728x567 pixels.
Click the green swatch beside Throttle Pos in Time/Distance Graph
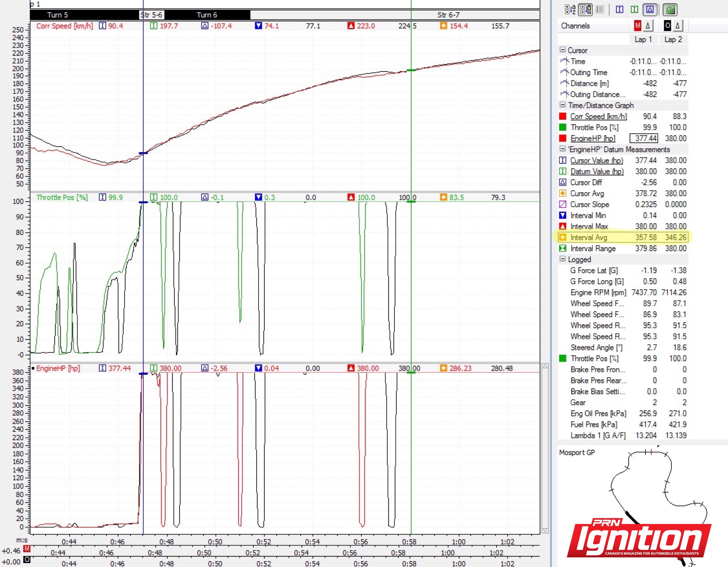tap(563, 127)
